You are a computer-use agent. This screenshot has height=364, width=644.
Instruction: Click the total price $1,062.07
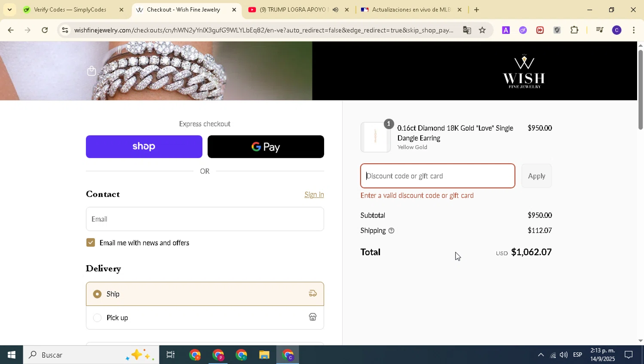[531, 252]
